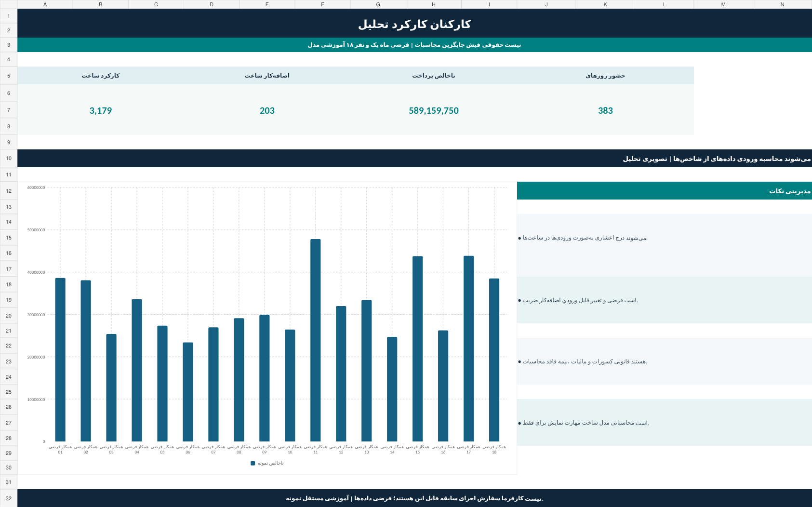Click the bar for employee 18
The width and height of the screenshot is (812, 507).
pos(494,360)
